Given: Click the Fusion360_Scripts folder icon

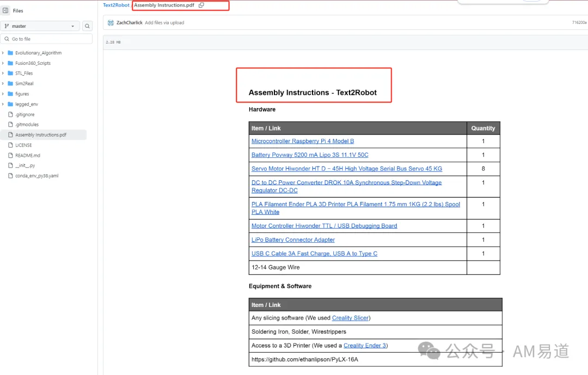Looking at the screenshot, I should (10, 63).
